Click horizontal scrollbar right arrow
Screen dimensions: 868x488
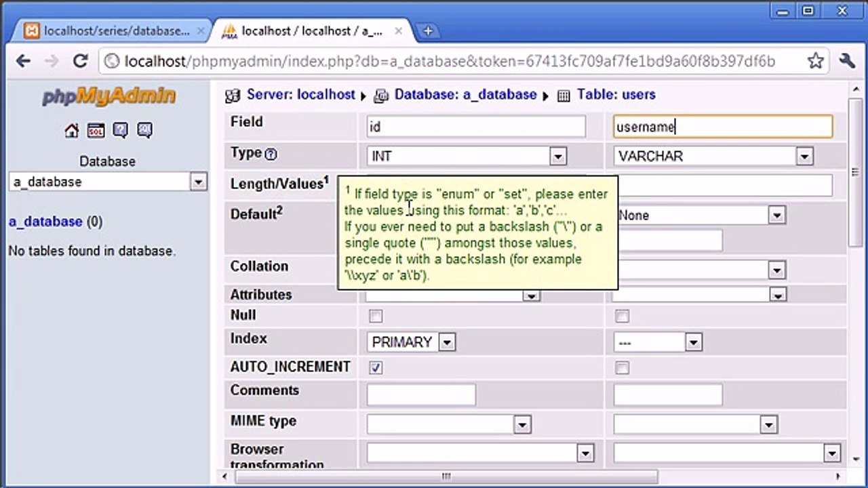(838, 476)
